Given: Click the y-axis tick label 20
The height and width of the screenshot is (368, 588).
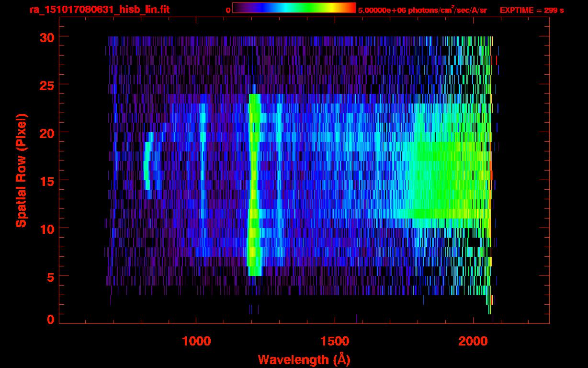Looking at the screenshot, I should [x=46, y=133].
